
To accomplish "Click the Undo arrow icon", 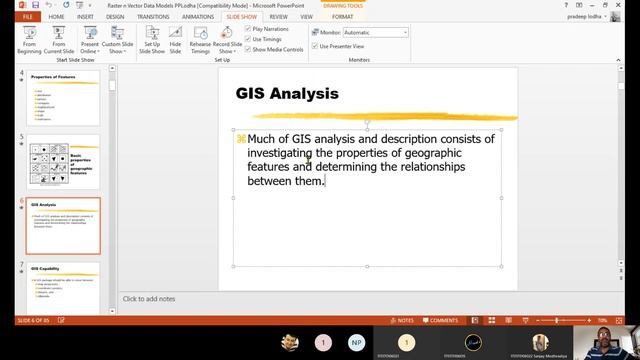I will tap(49, 5).
